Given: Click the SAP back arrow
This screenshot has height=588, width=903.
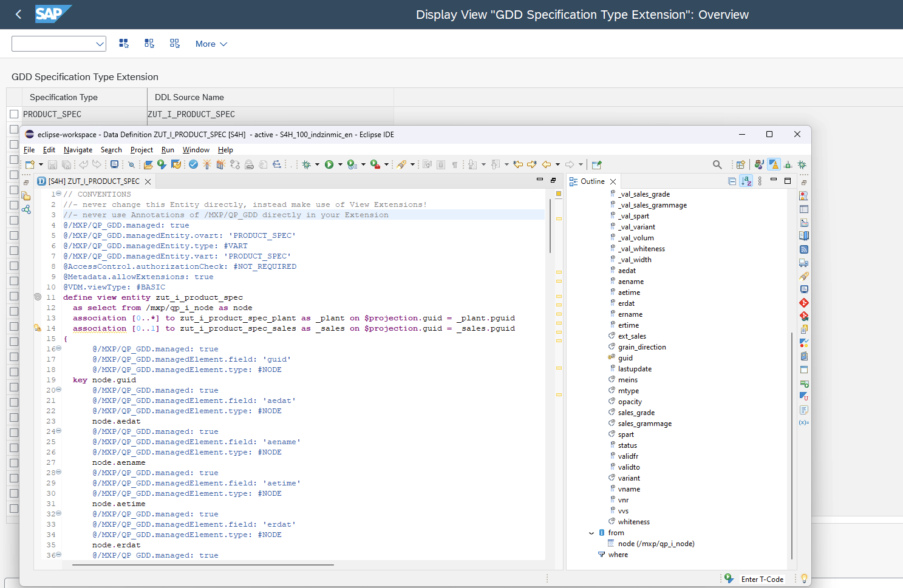Looking at the screenshot, I should pyautogui.click(x=18, y=14).
